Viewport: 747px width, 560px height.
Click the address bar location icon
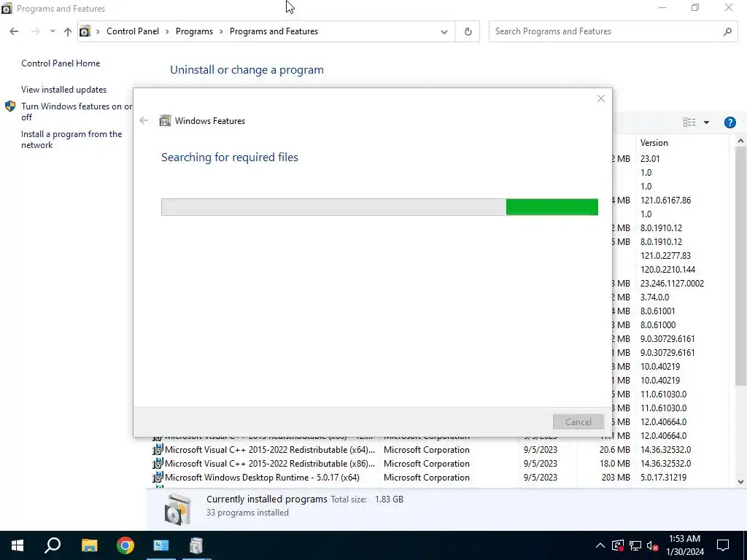pos(85,31)
